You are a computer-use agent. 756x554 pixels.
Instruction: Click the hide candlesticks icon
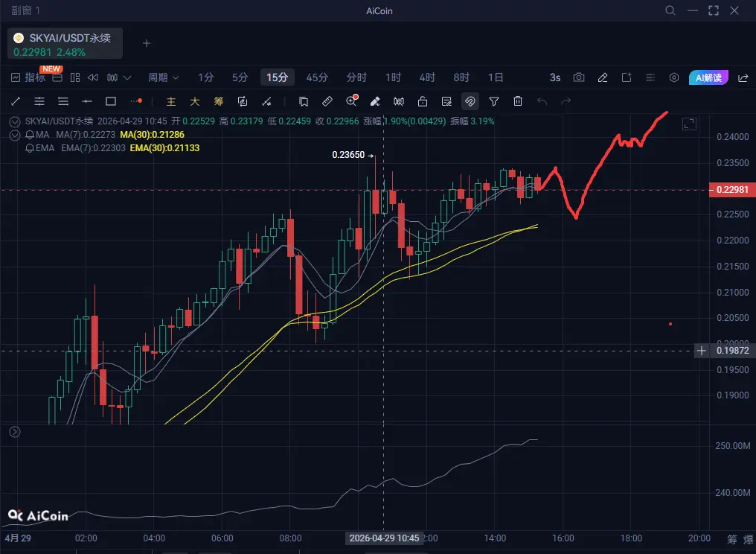(399, 101)
